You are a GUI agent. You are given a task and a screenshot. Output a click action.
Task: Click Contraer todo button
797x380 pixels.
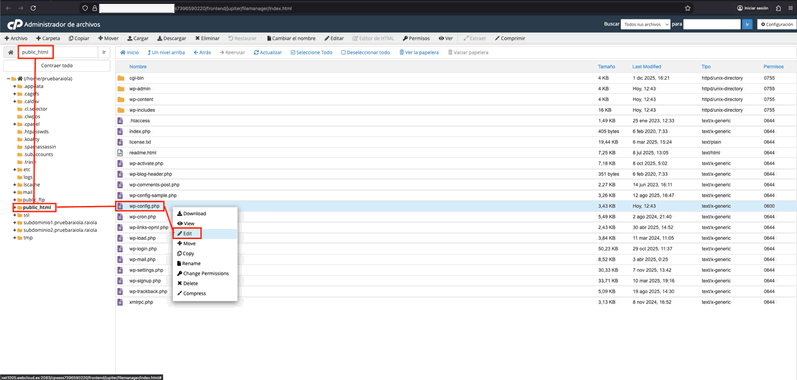pos(56,66)
